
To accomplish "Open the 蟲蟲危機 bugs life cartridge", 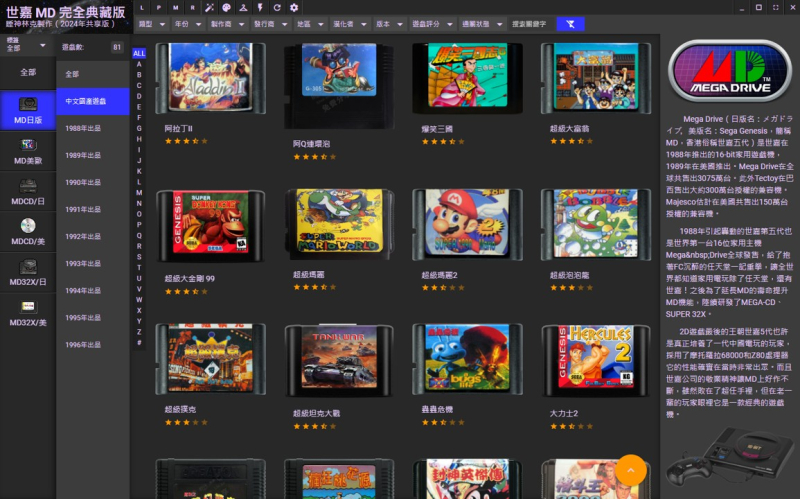I will (467, 359).
